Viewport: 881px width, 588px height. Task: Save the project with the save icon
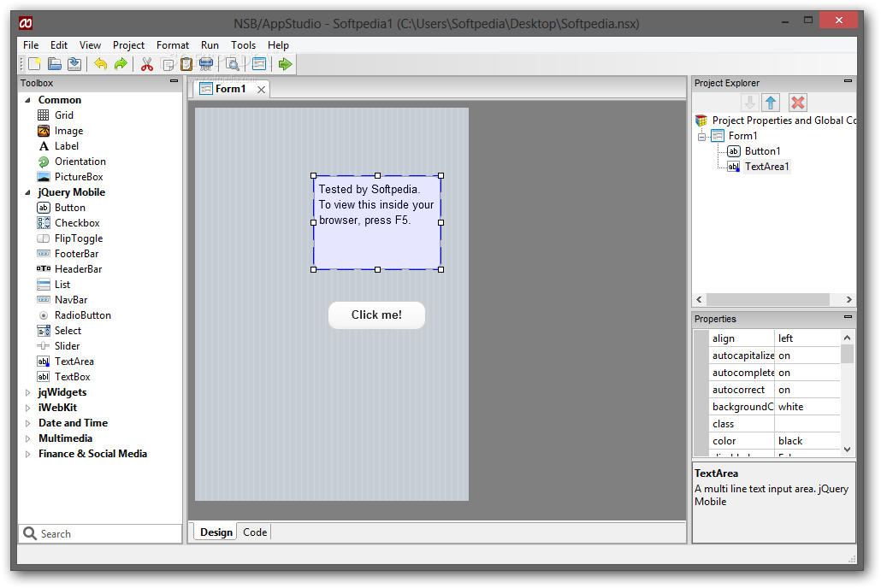[x=74, y=64]
